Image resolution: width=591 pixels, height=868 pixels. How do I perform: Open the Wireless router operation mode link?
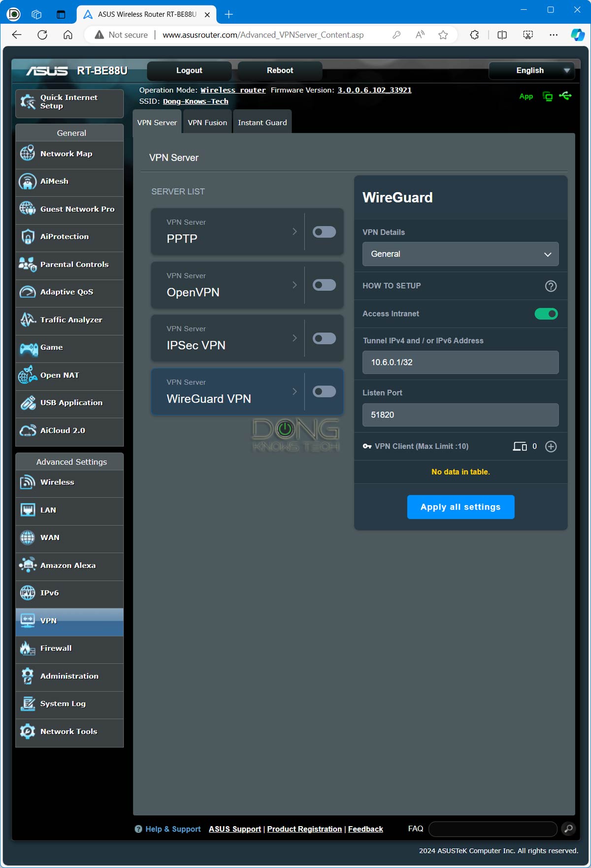click(233, 90)
